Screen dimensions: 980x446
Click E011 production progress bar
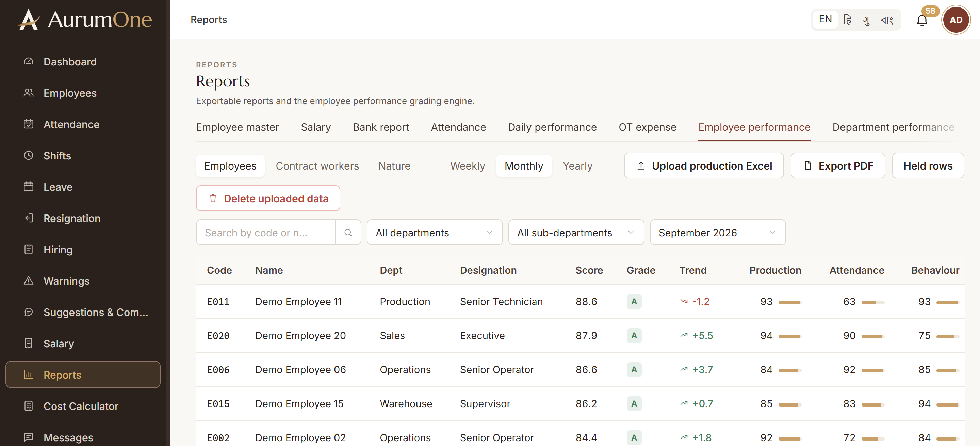tap(790, 303)
